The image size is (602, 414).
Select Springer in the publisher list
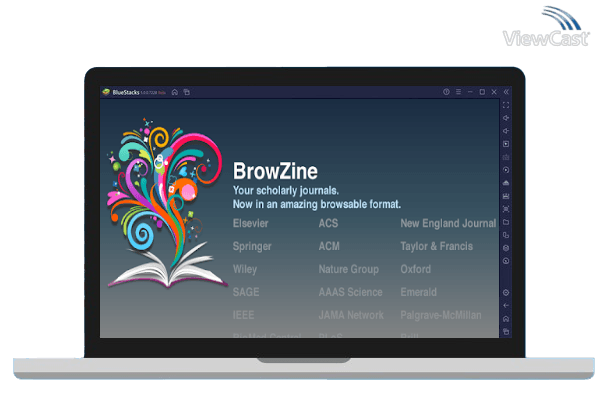252,247
